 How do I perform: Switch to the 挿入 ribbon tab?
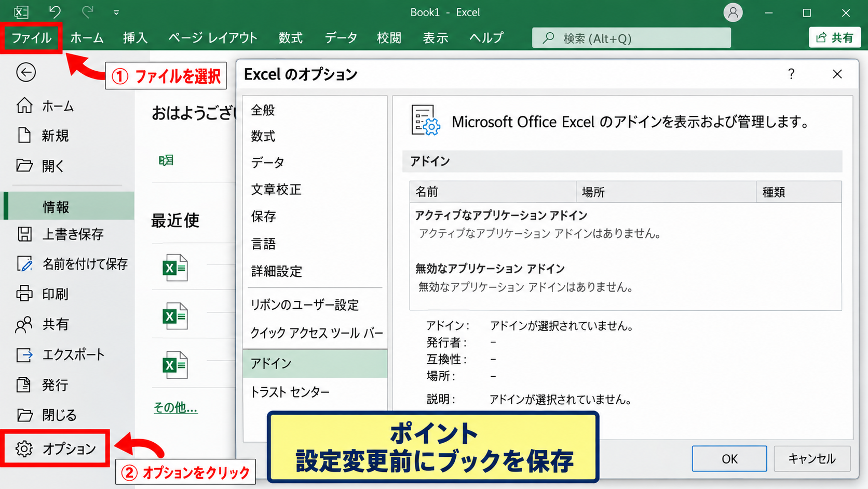point(135,37)
